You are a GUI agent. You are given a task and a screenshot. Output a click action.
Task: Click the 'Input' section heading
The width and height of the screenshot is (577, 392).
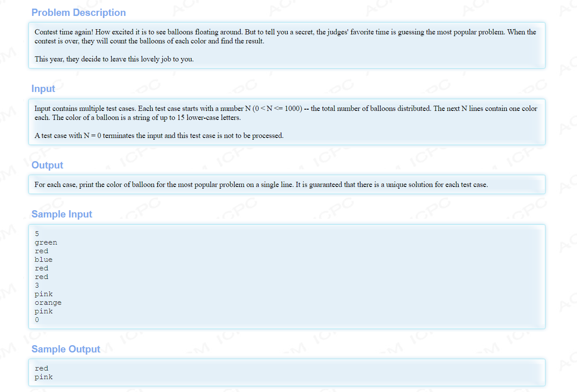click(x=43, y=89)
